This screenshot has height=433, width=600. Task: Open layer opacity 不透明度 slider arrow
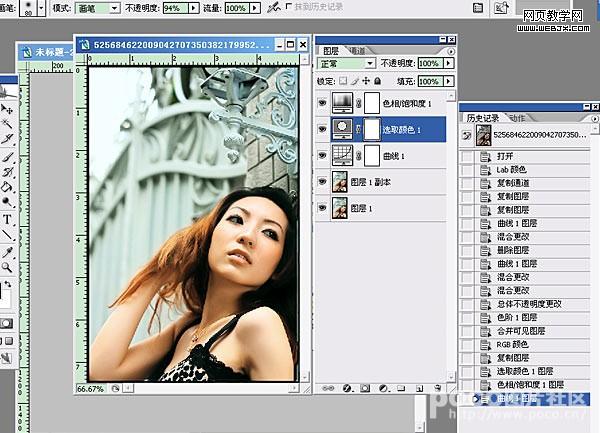(448, 63)
